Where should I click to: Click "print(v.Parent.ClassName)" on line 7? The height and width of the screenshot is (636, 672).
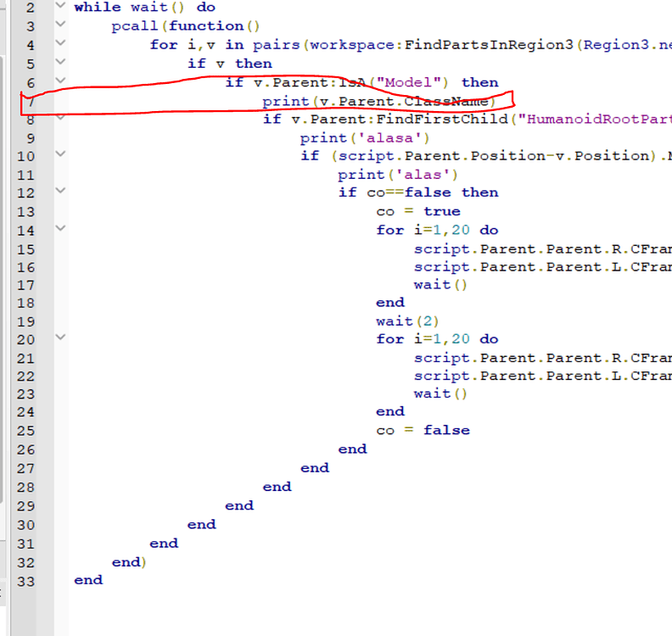pyautogui.click(x=379, y=102)
